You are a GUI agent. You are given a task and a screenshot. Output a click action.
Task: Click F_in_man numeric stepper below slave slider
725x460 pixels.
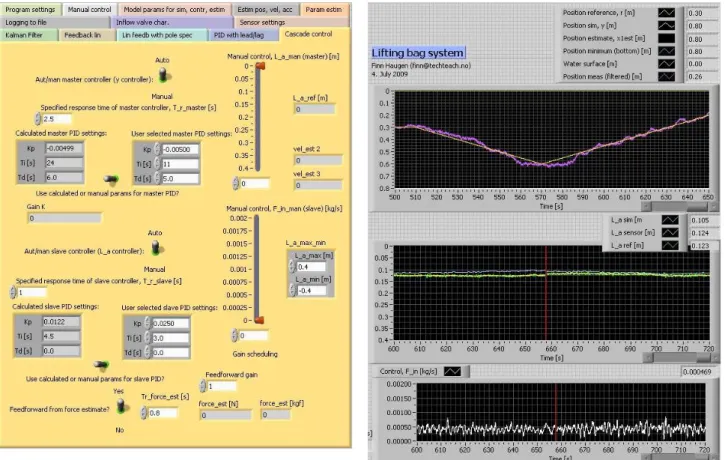(234, 335)
